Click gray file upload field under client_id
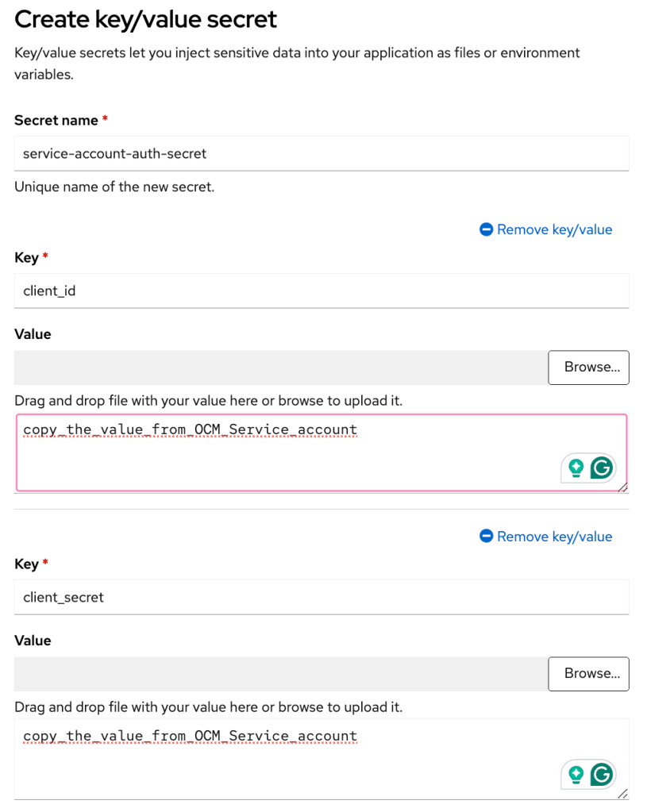 (278, 368)
